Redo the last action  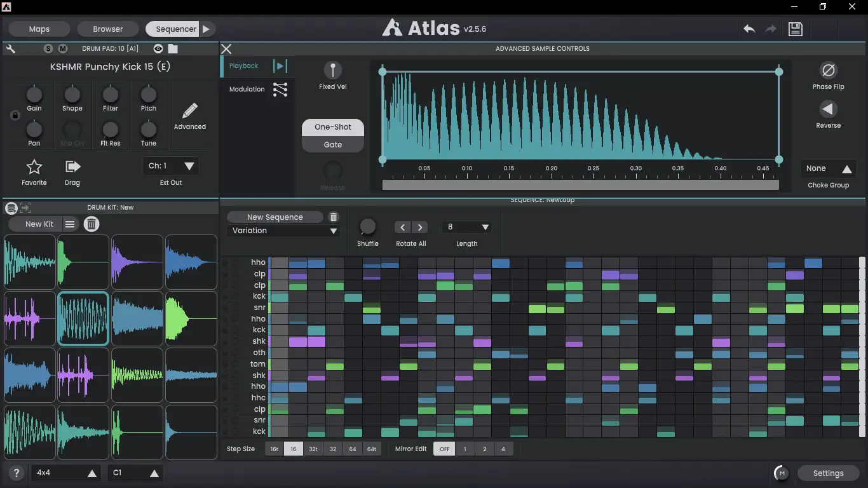[771, 29]
